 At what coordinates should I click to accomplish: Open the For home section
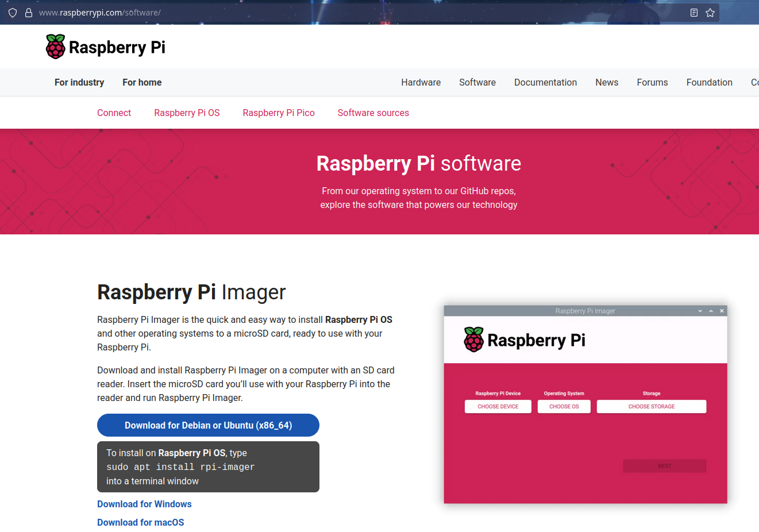pyautogui.click(x=142, y=83)
